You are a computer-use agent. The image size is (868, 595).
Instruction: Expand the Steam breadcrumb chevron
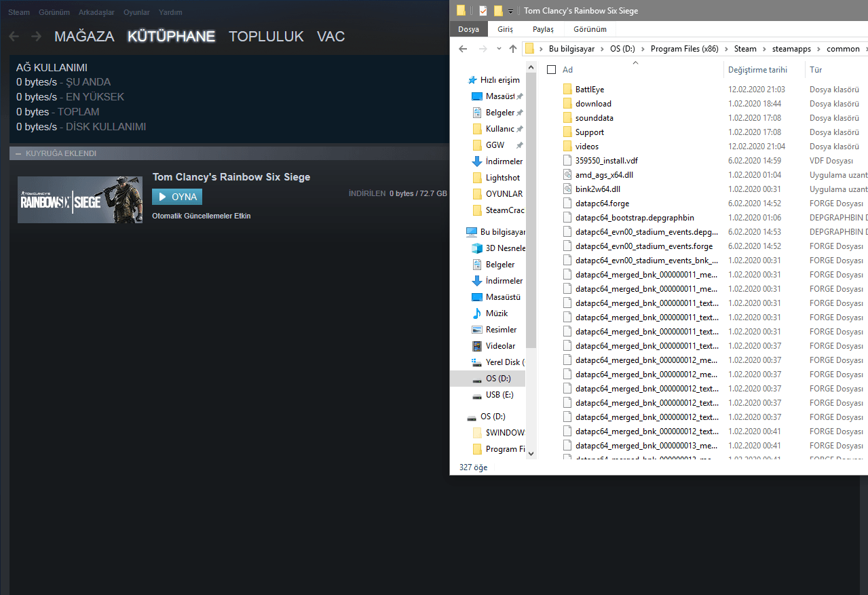pos(763,49)
